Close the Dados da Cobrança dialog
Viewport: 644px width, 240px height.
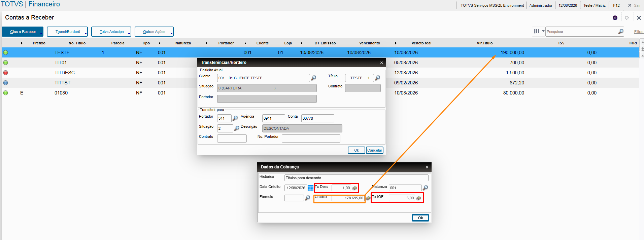pyautogui.click(x=427, y=167)
